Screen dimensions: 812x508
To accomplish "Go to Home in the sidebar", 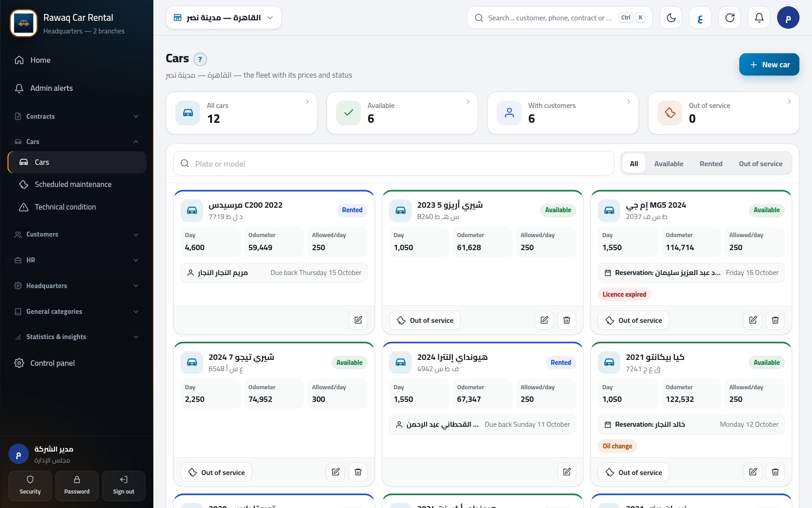I will pyautogui.click(x=77, y=60).
